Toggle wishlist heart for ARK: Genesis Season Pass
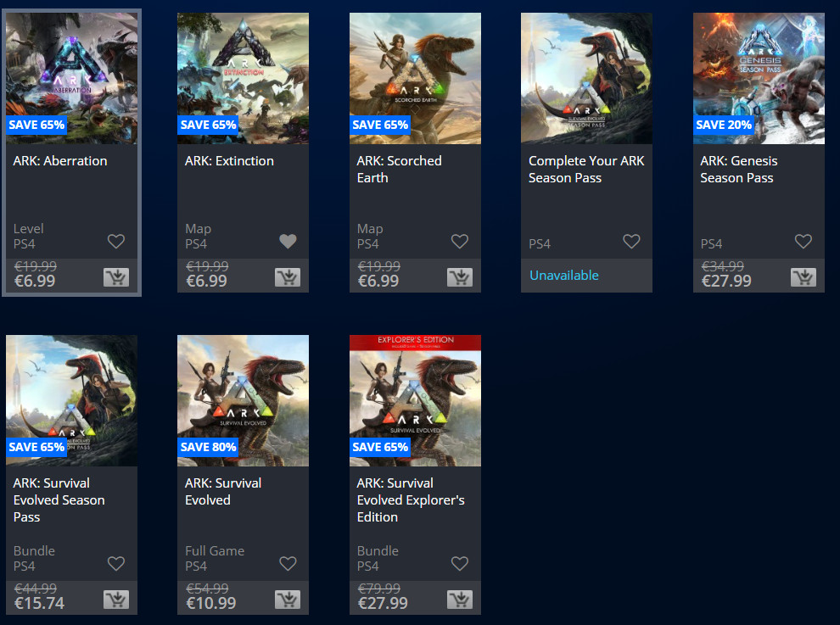840x625 pixels. tap(803, 242)
